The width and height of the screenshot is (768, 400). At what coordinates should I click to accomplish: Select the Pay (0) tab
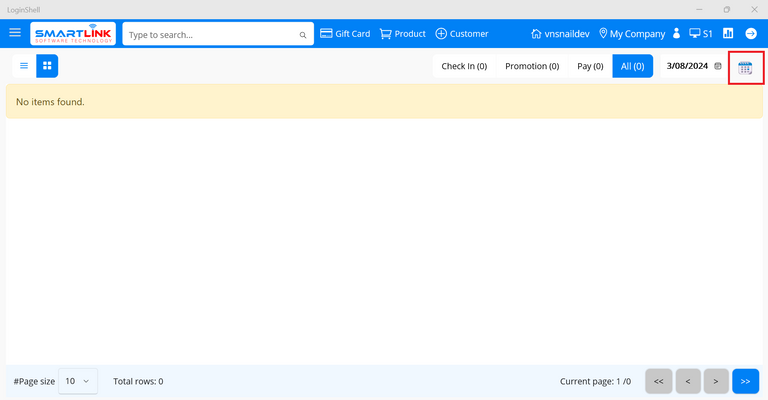[x=590, y=66]
